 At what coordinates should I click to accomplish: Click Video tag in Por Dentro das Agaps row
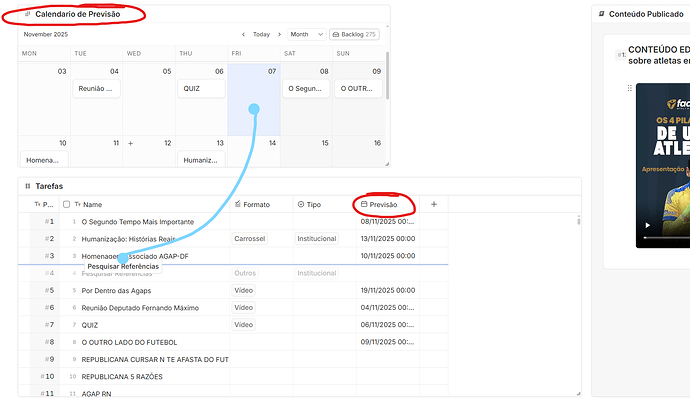pyautogui.click(x=243, y=290)
